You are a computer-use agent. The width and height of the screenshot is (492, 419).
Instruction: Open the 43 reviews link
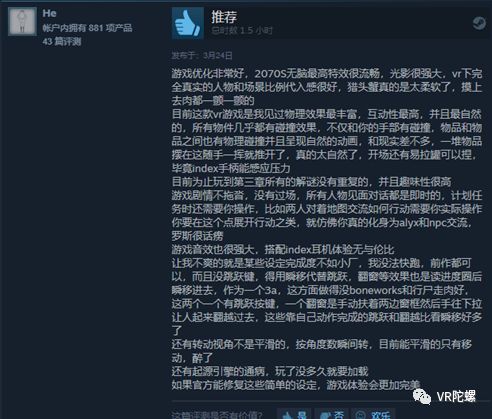tap(62, 42)
